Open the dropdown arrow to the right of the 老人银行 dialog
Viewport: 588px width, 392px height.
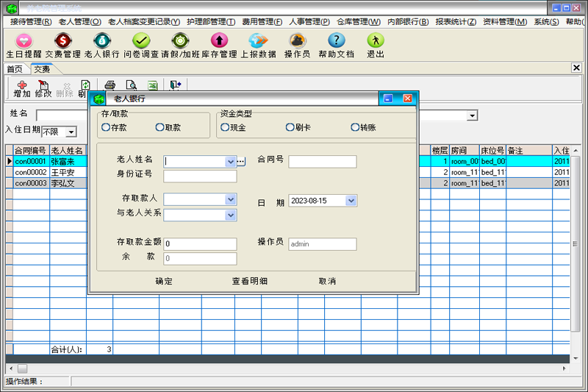[472, 115]
